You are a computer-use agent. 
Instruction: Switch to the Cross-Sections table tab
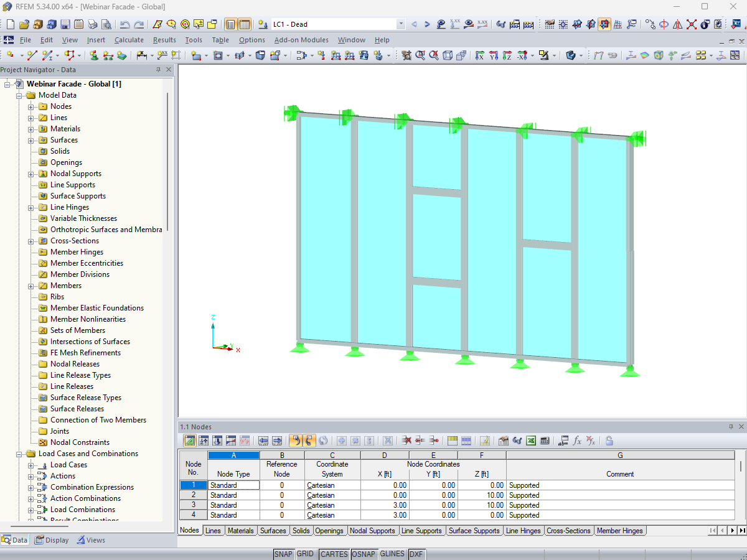[x=568, y=531]
